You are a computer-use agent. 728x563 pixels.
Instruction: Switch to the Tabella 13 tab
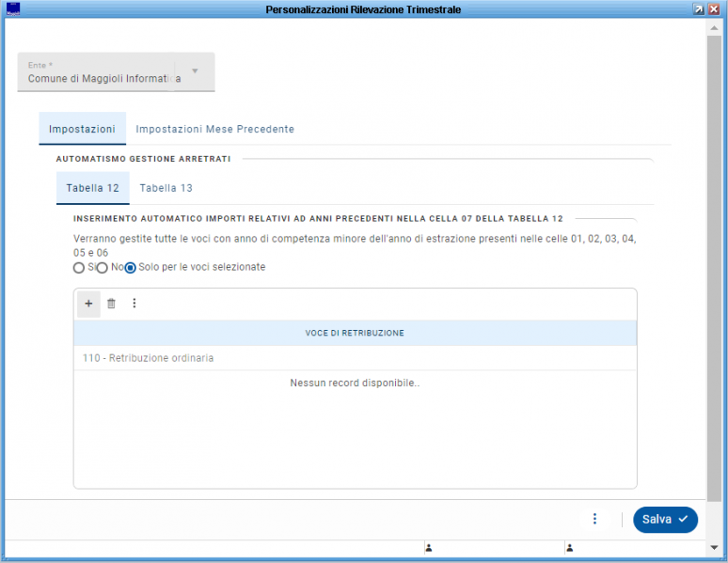tap(166, 188)
